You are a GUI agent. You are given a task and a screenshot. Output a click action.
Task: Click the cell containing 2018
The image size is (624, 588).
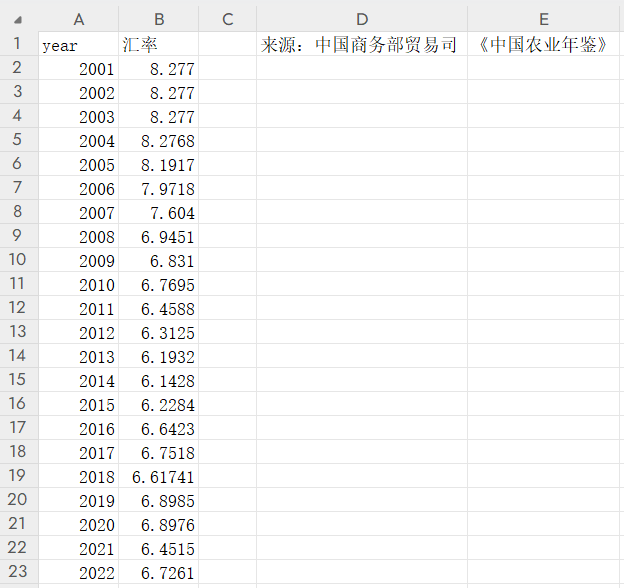click(x=78, y=476)
